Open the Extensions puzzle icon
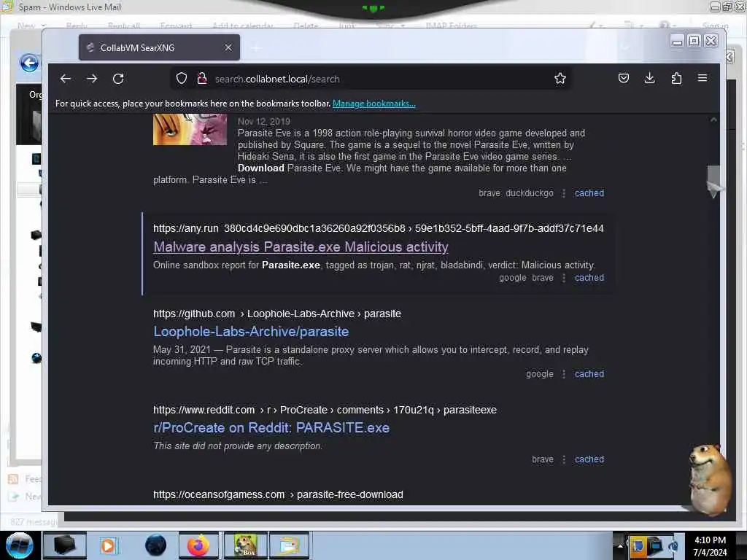Screen dimensions: 747x560 (x=676, y=78)
